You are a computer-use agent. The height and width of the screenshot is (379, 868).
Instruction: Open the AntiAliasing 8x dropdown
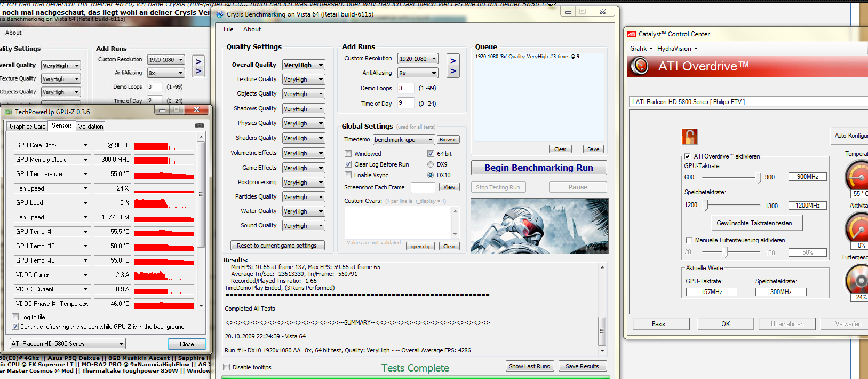[x=418, y=73]
